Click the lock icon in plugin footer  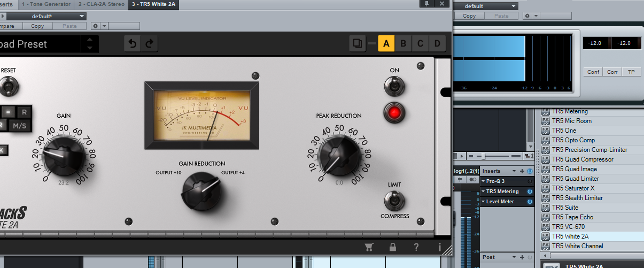point(393,247)
